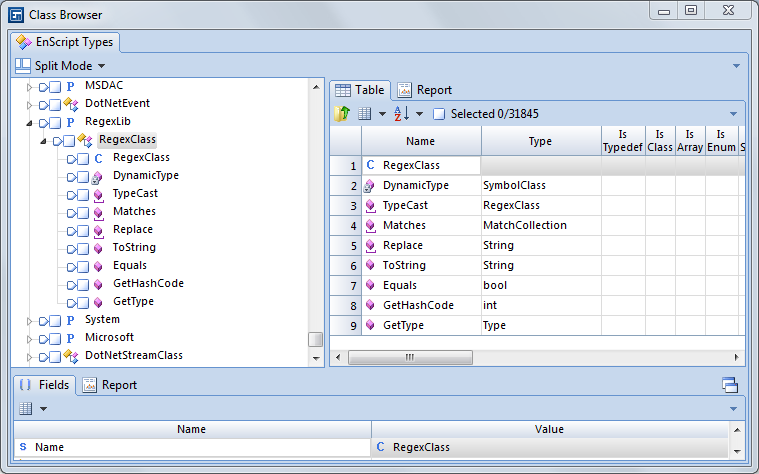Collapse the RegexLib tree node

click(29, 123)
